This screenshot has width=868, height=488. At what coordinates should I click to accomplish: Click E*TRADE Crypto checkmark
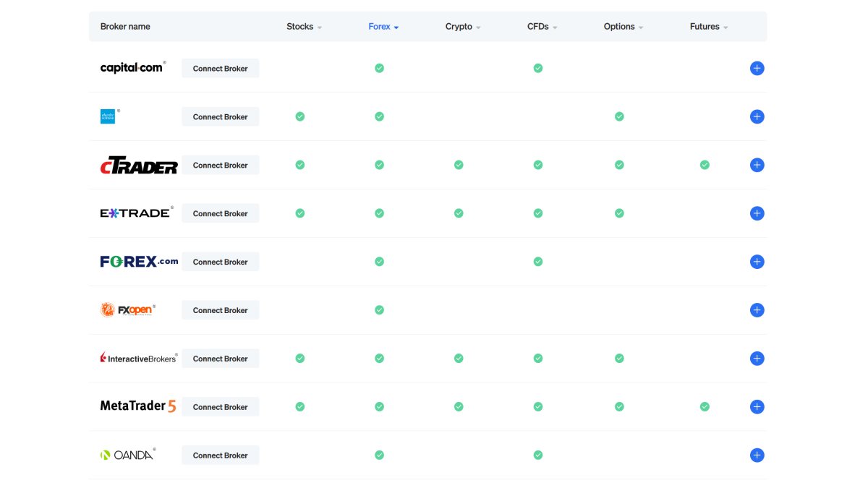coord(459,213)
